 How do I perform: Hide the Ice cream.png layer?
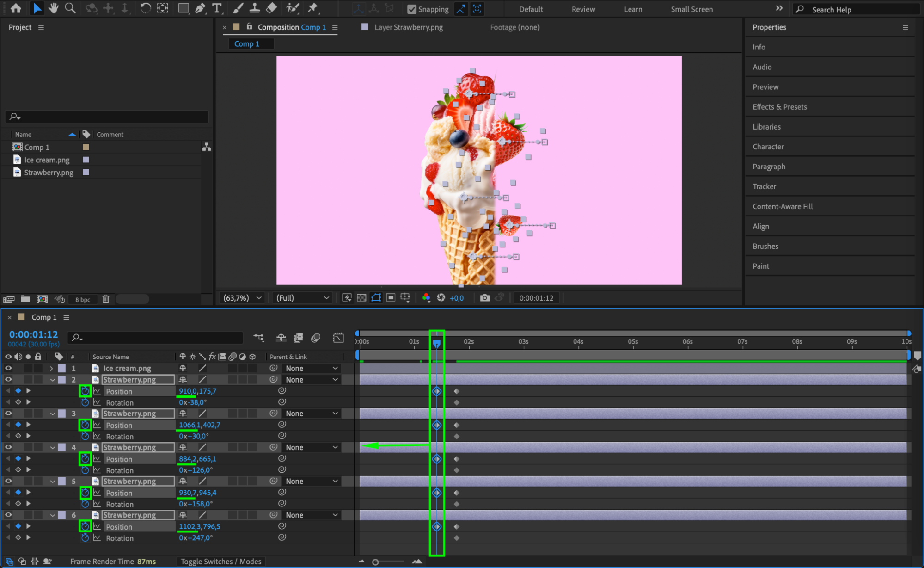pyautogui.click(x=8, y=368)
